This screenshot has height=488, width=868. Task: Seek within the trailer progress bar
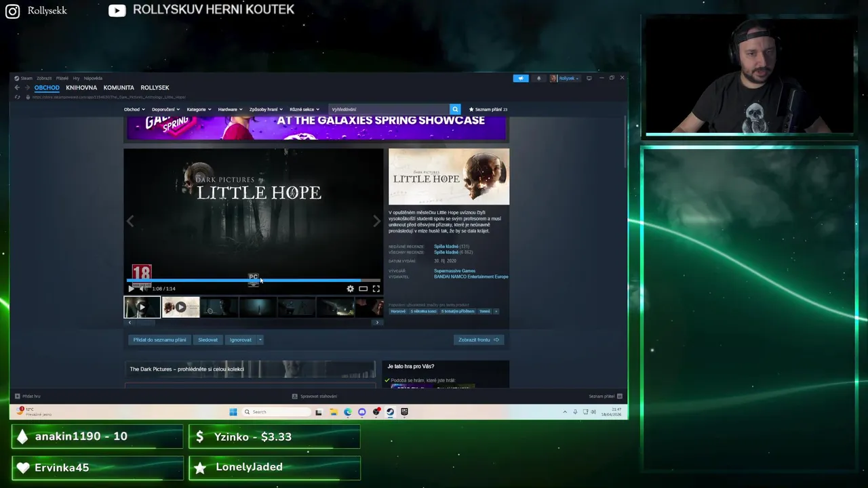(253, 280)
